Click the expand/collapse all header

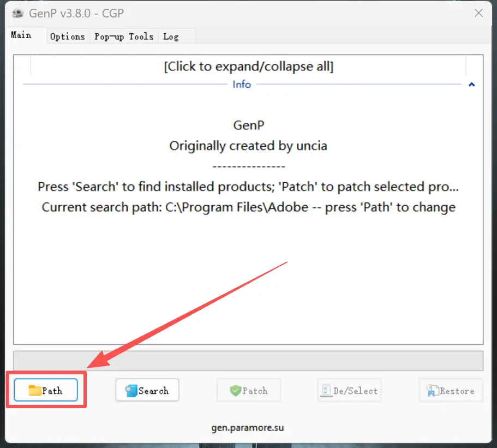pyautogui.click(x=249, y=66)
